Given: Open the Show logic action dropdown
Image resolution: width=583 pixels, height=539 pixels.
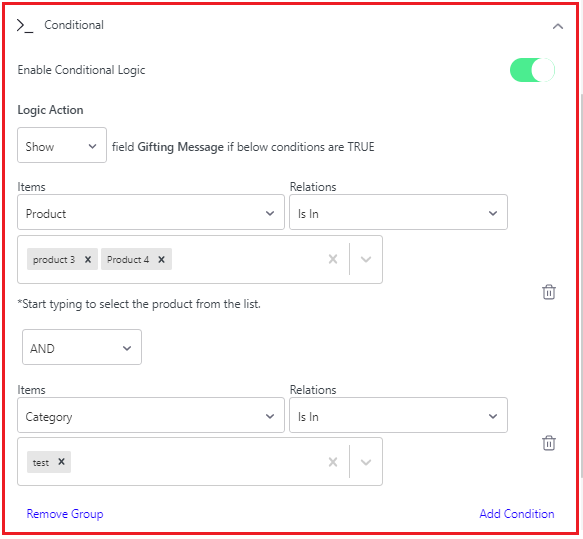Looking at the screenshot, I should coord(62,145).
